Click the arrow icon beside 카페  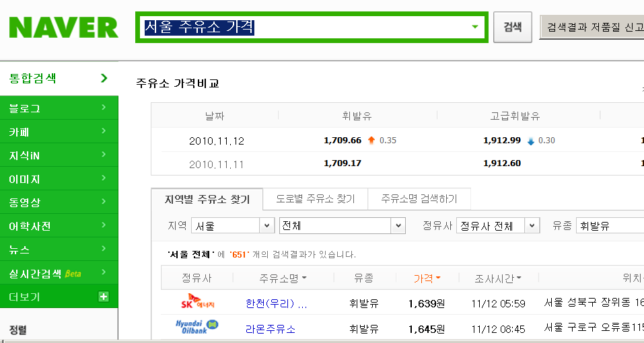pyautogui.click(x=104, y=131)
